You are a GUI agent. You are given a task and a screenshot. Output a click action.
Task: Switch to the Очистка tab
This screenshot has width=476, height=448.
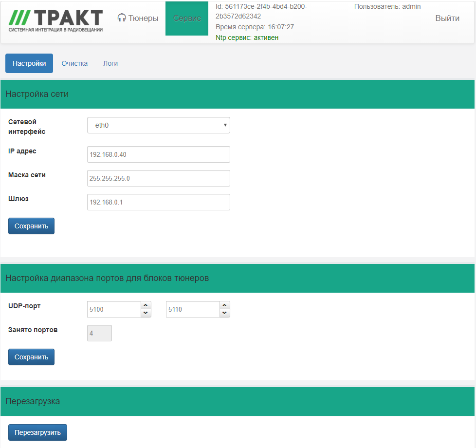pos(74,63)
